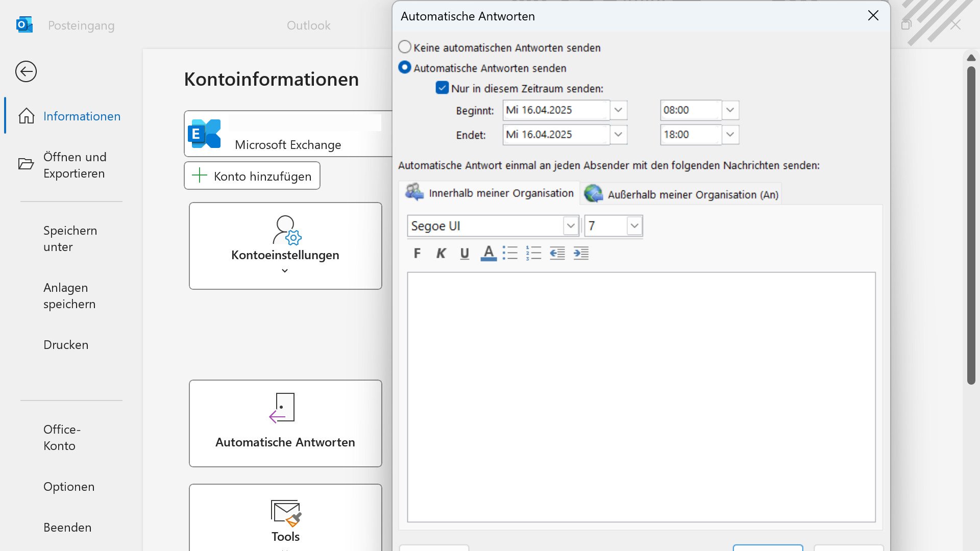Open Öffnen und Exportieren
Viewport: 980px width, 551px height.
point(70,165)
